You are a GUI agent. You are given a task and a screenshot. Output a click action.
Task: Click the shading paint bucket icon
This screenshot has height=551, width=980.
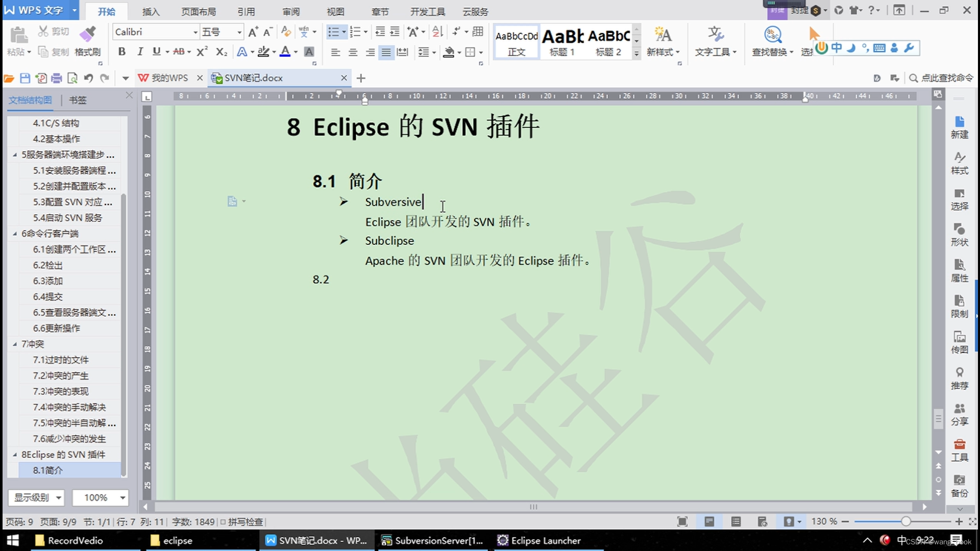[x=449, y=52]
